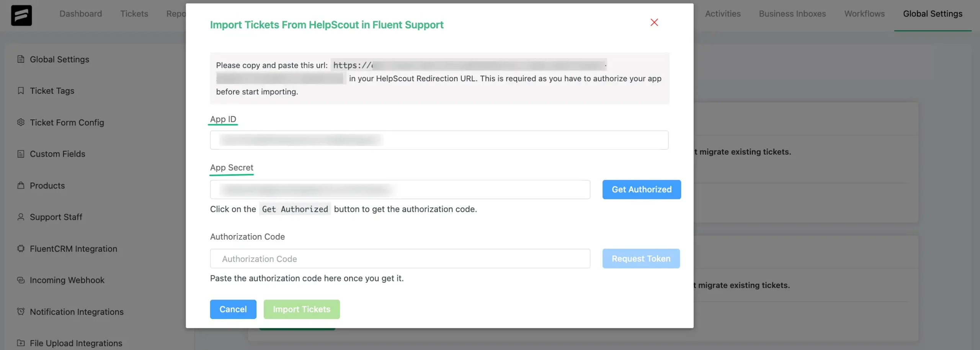Close the import modal with the red X
Viewport: 980px width, 350px height.
point(654,23)
